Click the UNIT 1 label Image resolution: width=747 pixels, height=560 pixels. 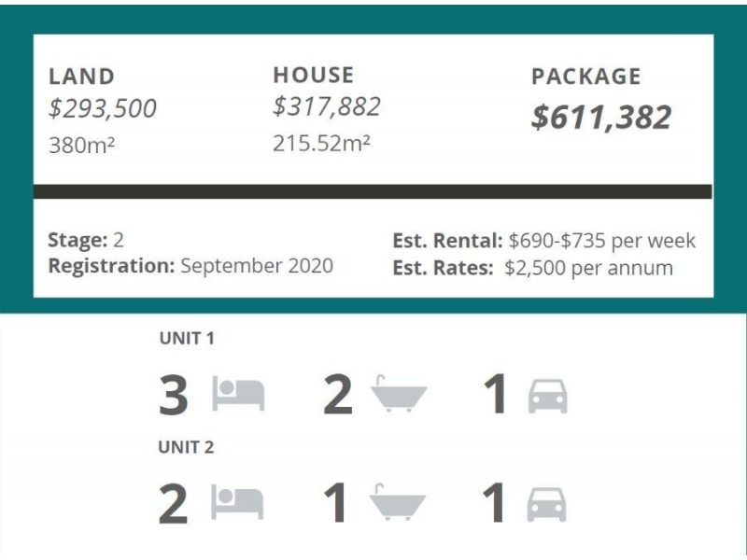tap(187, 339)
